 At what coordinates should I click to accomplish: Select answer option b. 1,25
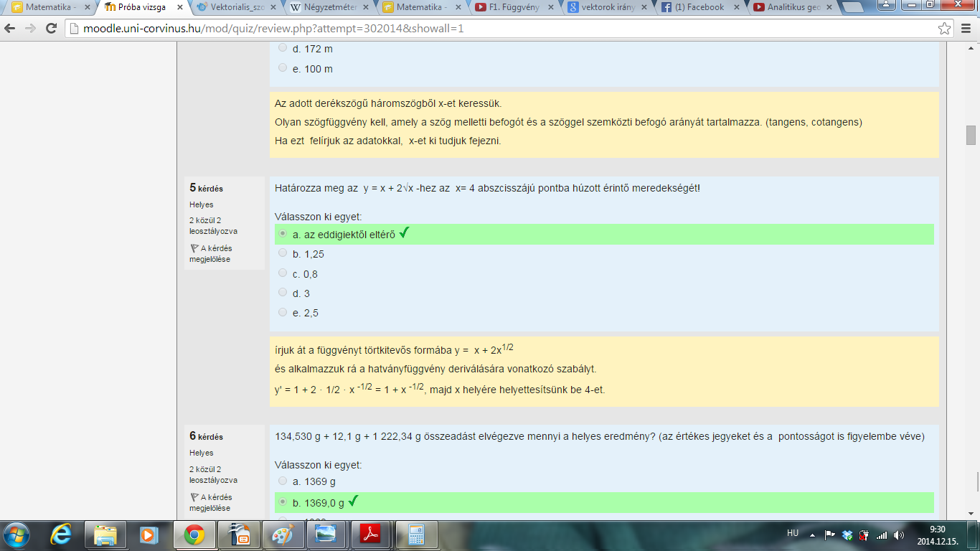click(283, 253)
